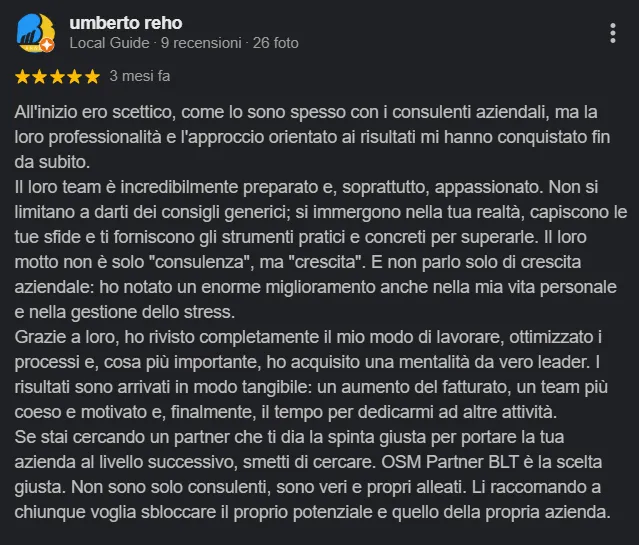The width and height of the screenshot is (639, 545).
Task: Open reviewer name link "umberto reho"
Action: coord(125,22)
